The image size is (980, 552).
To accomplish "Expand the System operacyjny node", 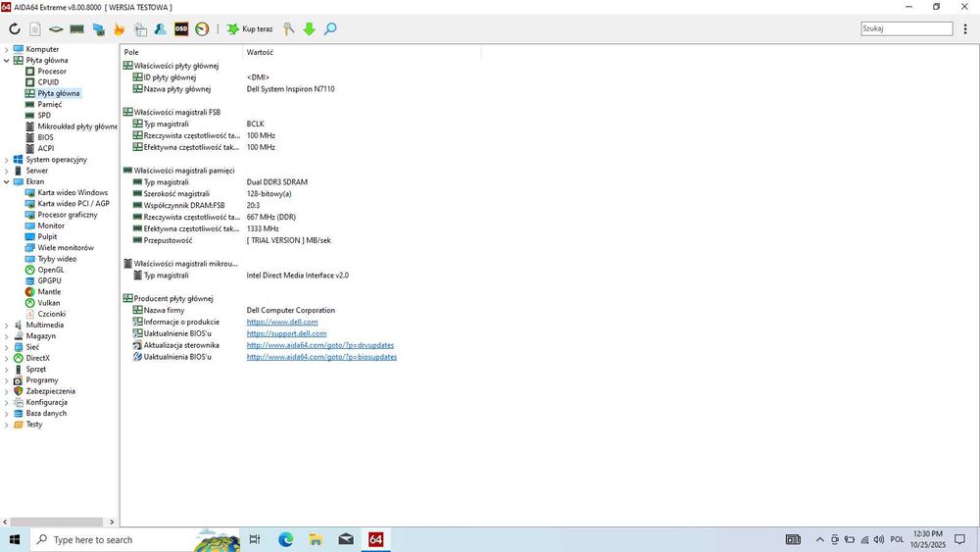I will coord(6,160).
